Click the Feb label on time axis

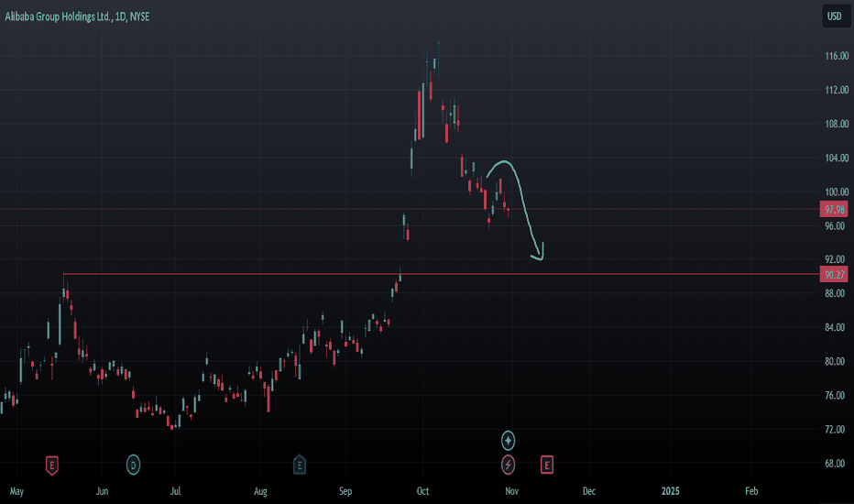click(x=751, y=491)
